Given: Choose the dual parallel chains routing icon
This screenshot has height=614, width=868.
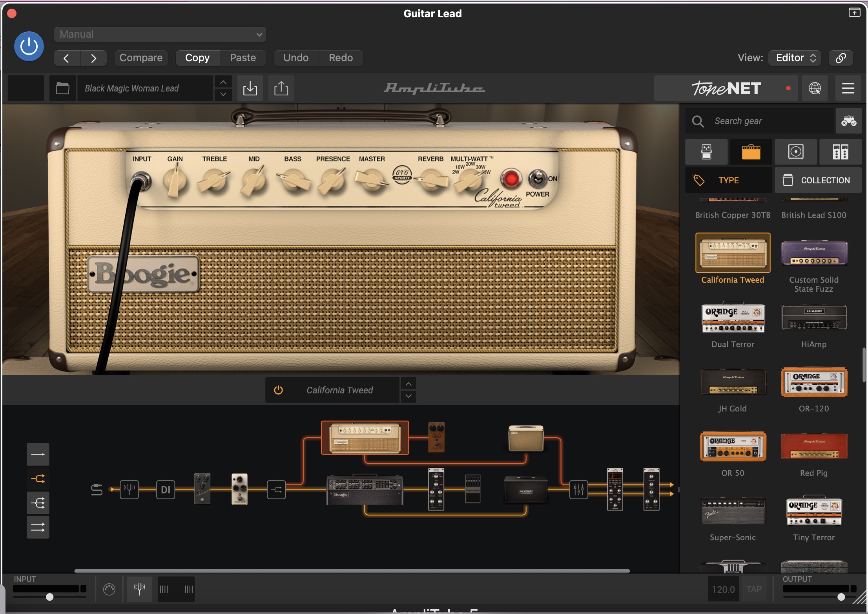Looking at the screenshot, I should click(38, 527).
